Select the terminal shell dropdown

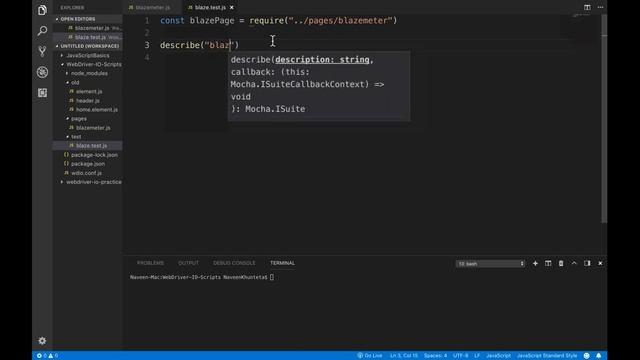491,264
